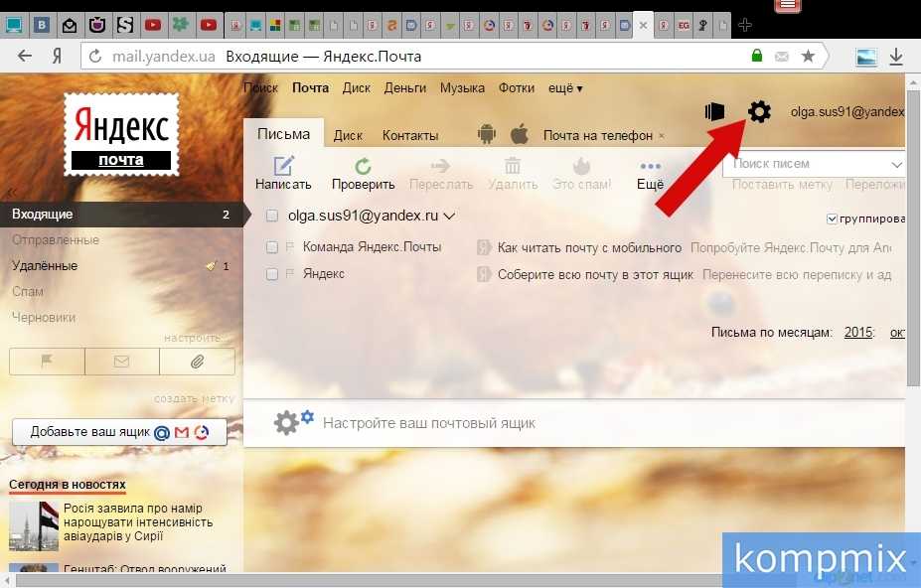Open Фотки in top services bar

tap(517, 88)
